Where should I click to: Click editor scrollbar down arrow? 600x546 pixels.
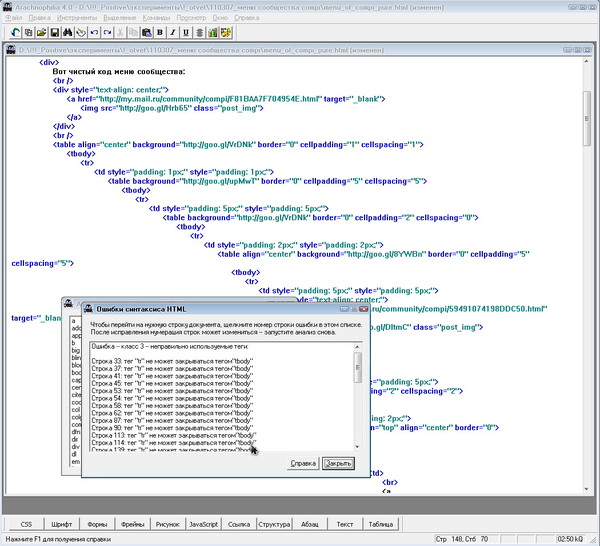tap(587, 489)
